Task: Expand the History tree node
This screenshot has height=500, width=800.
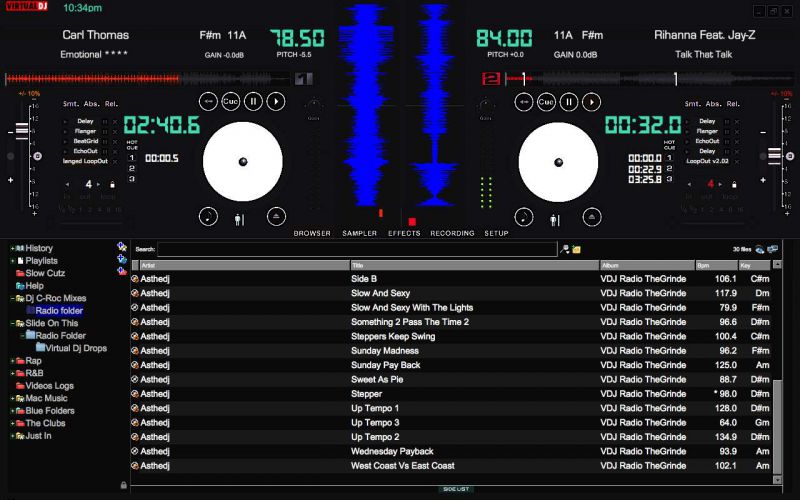Action: pyautogui.click(x=12, y=248)
